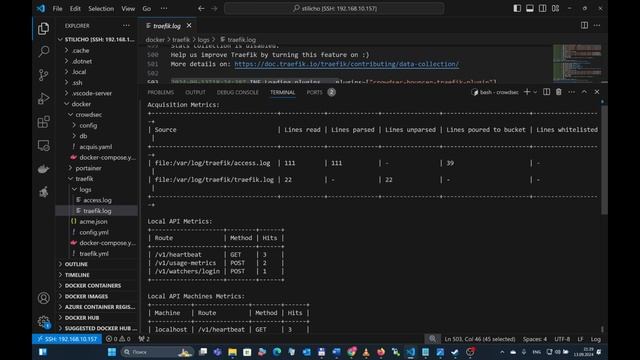This screenshot has width=640, height=360.
Task: Open Customize Layout icon in title bar
Action: pos(556,8)
